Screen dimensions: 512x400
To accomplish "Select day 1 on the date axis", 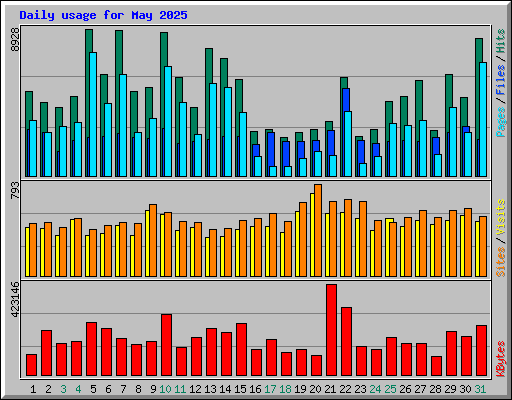I will [x=33, y=389].
